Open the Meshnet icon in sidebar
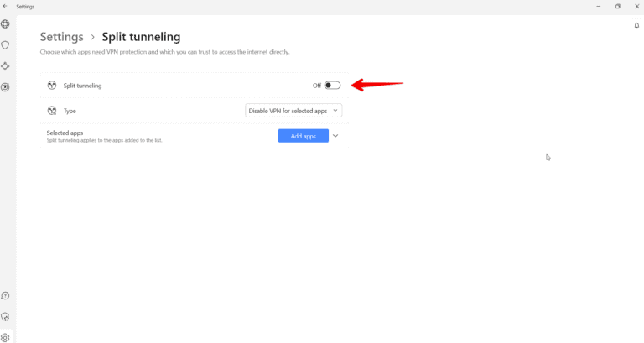 [x=6, y=66]
